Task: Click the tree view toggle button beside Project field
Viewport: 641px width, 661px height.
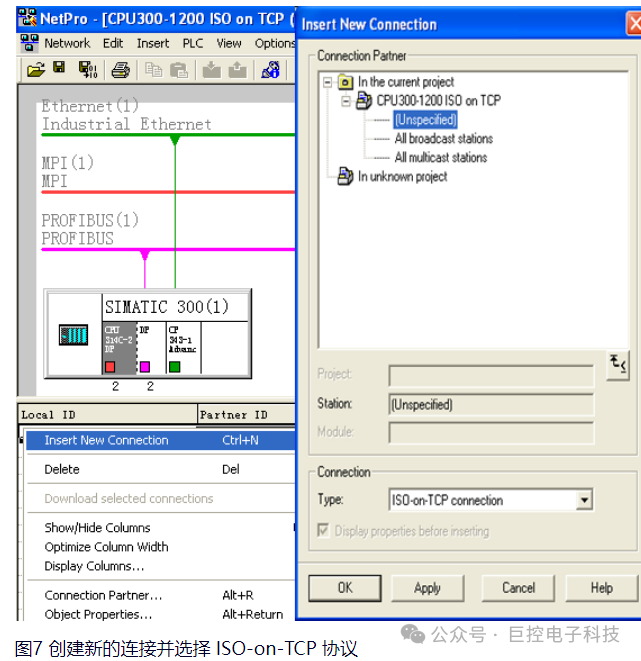Action: pos(618,365)
